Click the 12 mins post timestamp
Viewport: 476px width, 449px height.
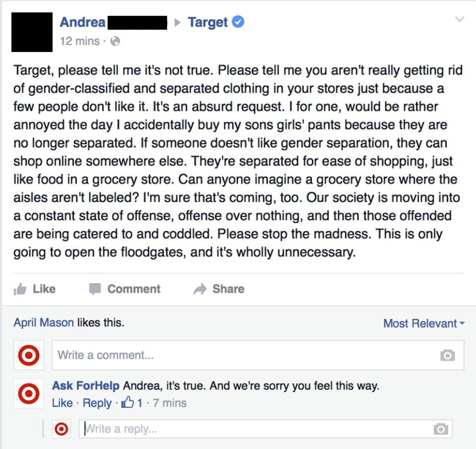pos(80,41)
